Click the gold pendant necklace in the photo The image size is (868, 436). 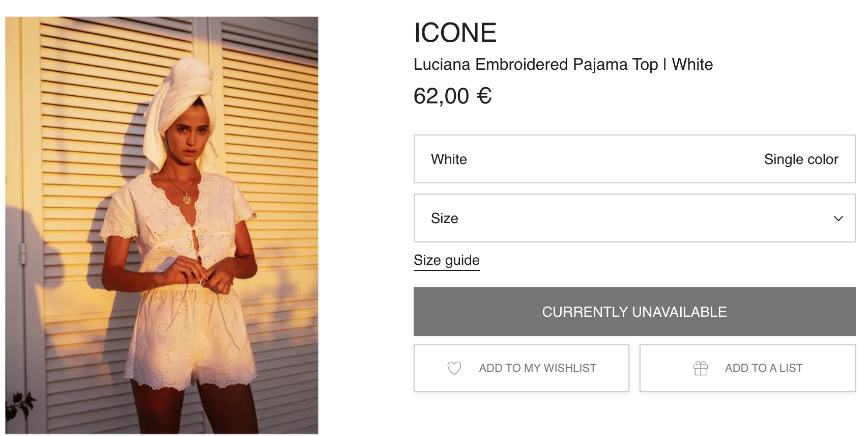tap(187, 199)
